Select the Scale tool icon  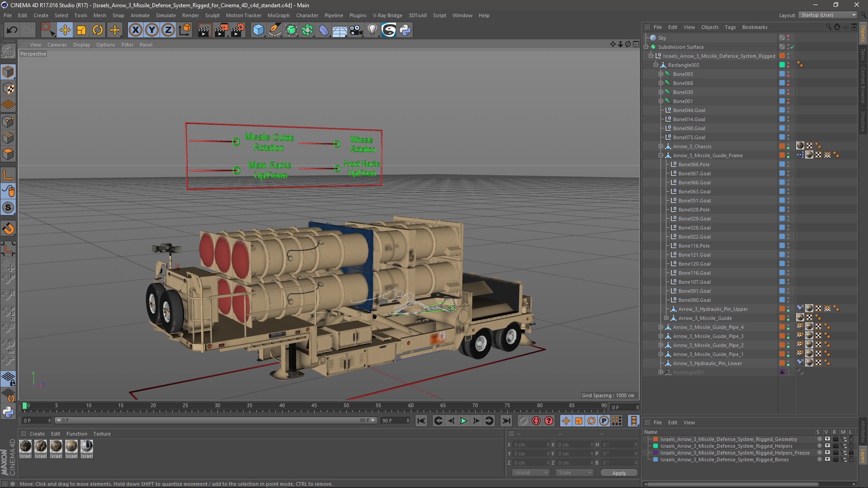[x=81, y=30]
